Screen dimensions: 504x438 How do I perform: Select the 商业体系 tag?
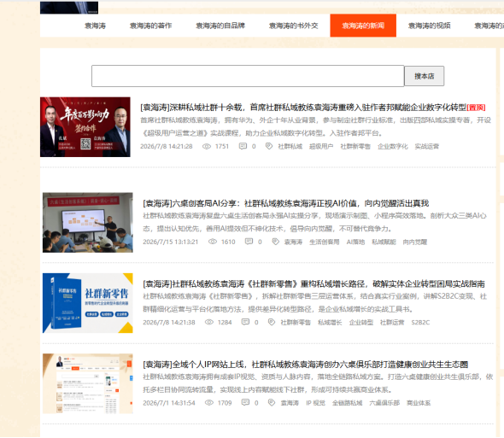pos(419,403)
